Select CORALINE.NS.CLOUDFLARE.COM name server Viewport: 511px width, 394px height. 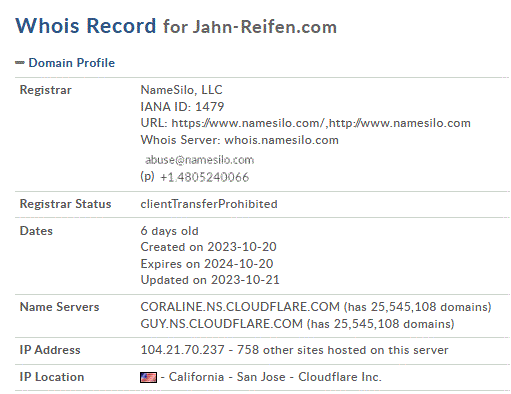point(240,307)
